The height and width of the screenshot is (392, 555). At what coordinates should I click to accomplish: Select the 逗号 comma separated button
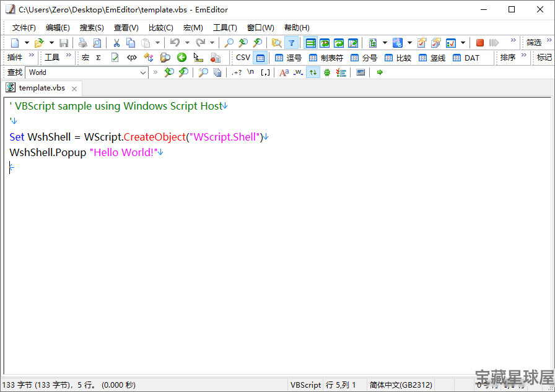[289, 58]
